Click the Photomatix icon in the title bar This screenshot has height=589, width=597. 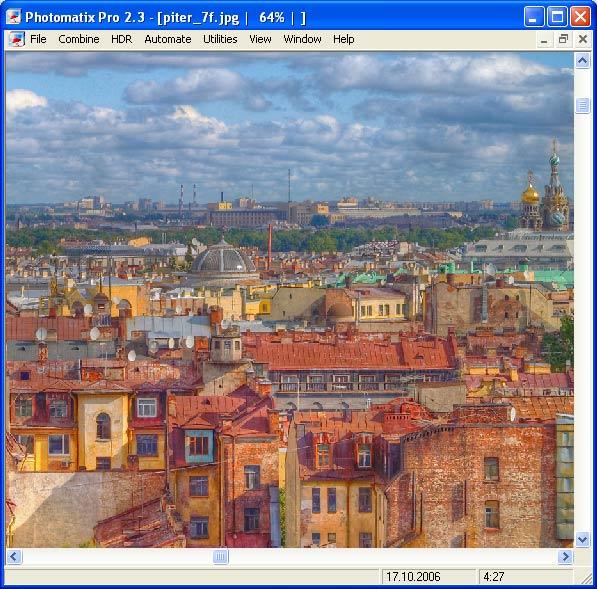coord(13,17)
